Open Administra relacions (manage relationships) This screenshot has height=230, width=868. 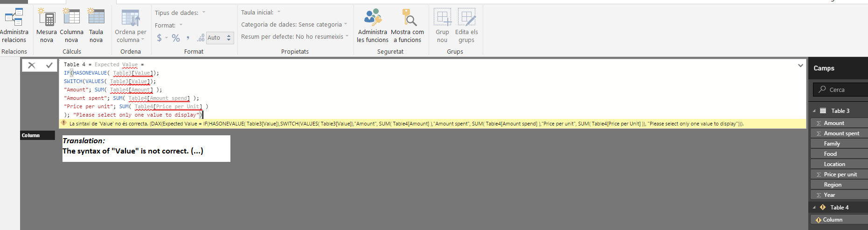(x=14, y=26)
